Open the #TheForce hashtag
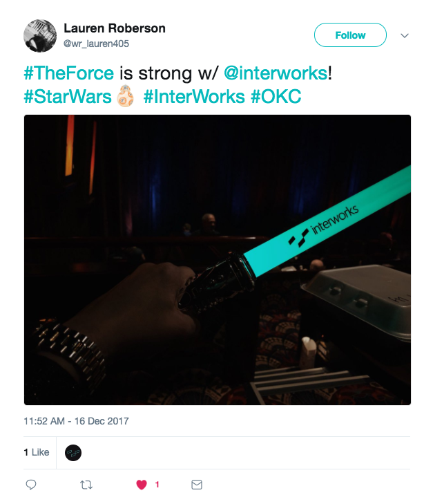Viewport: 433px width, 504px height. (68, 74)
